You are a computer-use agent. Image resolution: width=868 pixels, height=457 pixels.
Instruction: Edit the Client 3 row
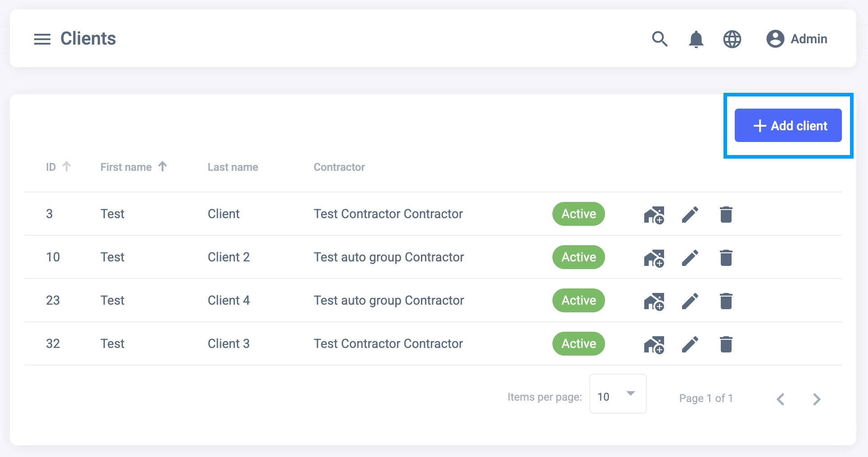tap(690, 344)
